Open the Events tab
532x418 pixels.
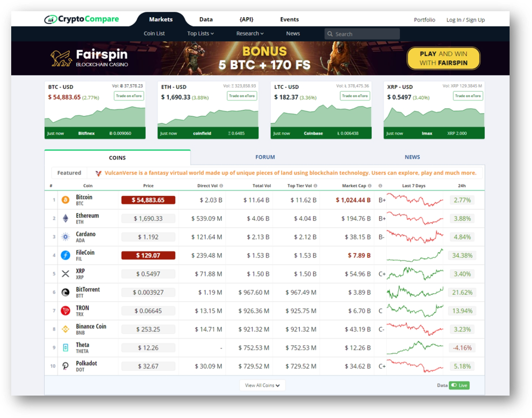tap(290, 20)
